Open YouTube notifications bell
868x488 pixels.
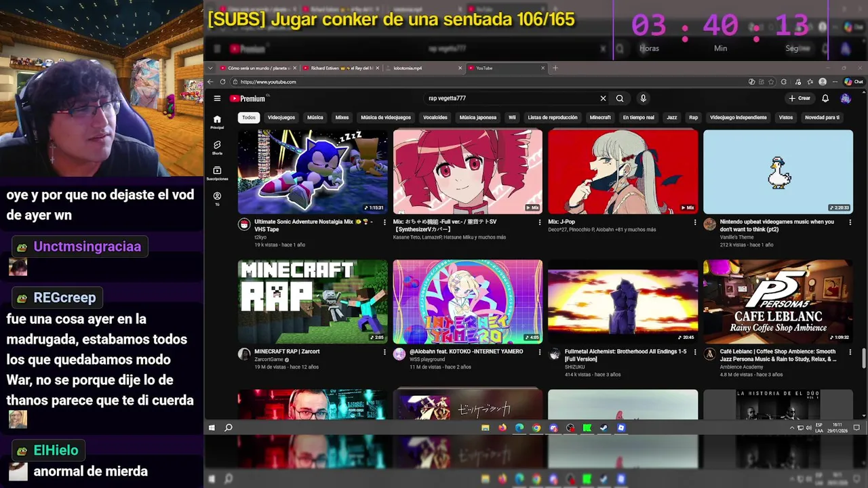[825, 98]
